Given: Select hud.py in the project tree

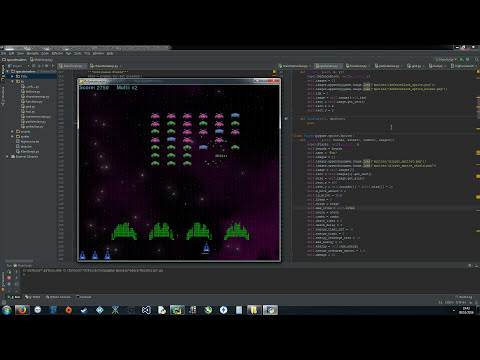Looking at the screenshot, I should pos(28,111).
